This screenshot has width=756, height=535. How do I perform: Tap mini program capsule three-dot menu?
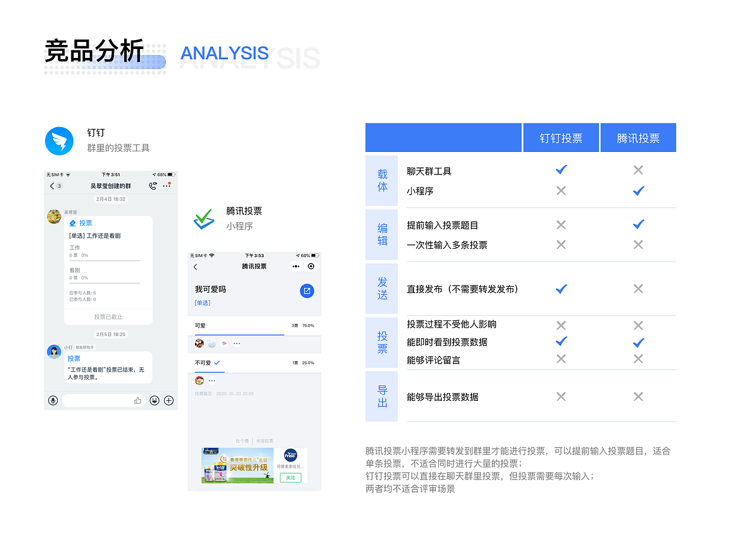coord(296,266)
